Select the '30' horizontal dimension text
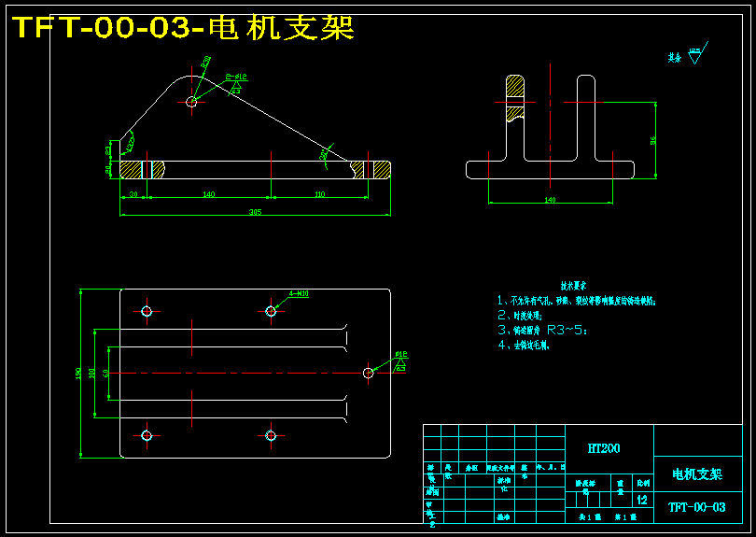The height and width of the screenshot is (537, 756). [133, 194]
